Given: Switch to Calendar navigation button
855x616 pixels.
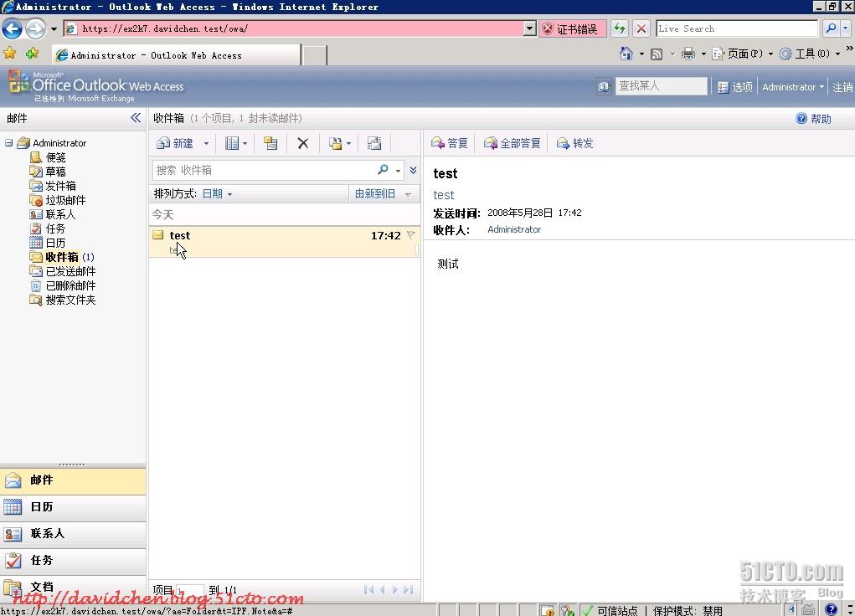Looking at the screenshot, I should [73, 507].
